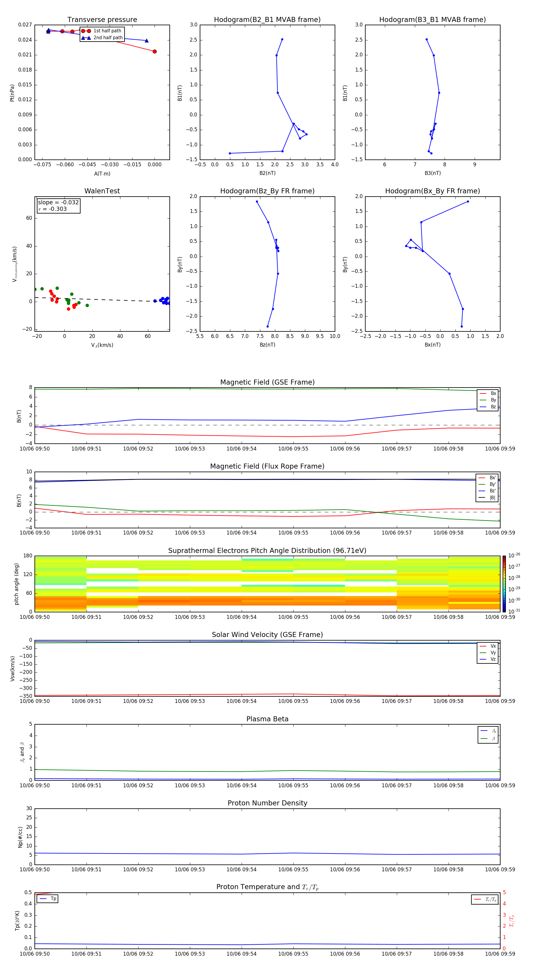
Task: Select the 'B3(nT)' x-axis label
Action: tap(432, 173)
